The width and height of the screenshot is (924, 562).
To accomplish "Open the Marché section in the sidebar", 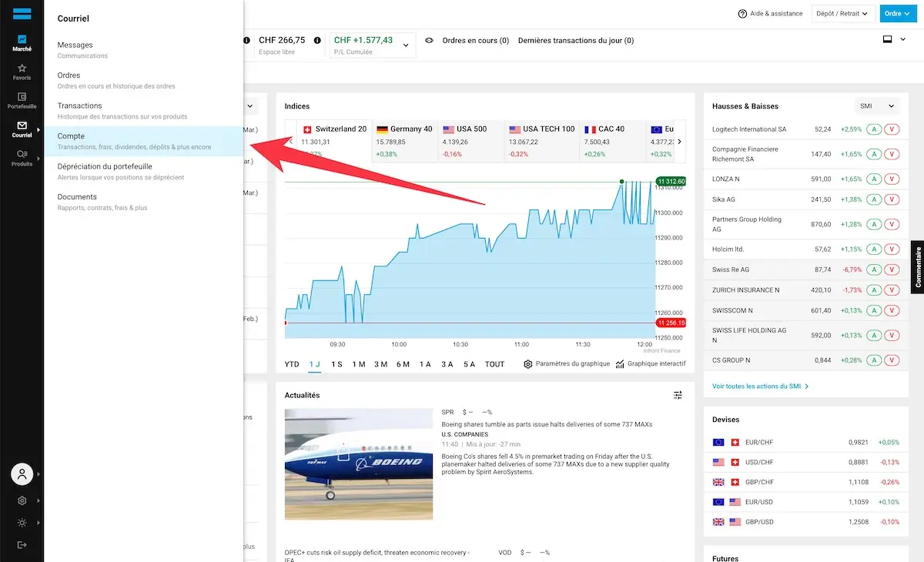I will (x=22, y=38).
